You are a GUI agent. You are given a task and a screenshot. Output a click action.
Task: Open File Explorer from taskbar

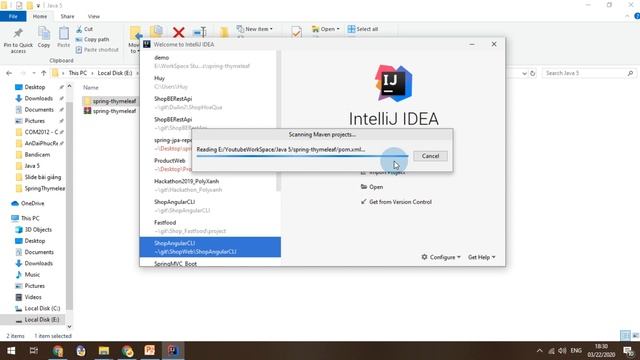pos(104,351)
